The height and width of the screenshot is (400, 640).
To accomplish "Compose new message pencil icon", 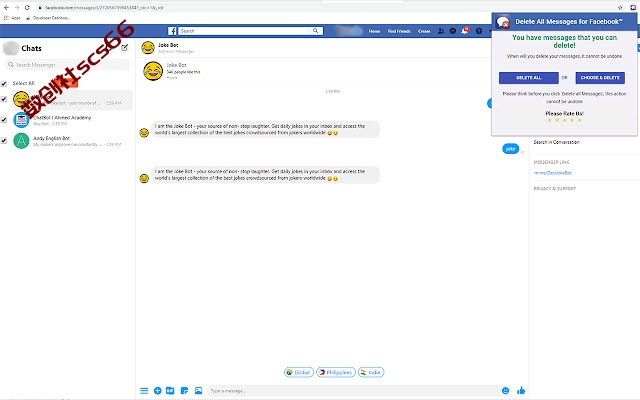I will coord(124,48).
